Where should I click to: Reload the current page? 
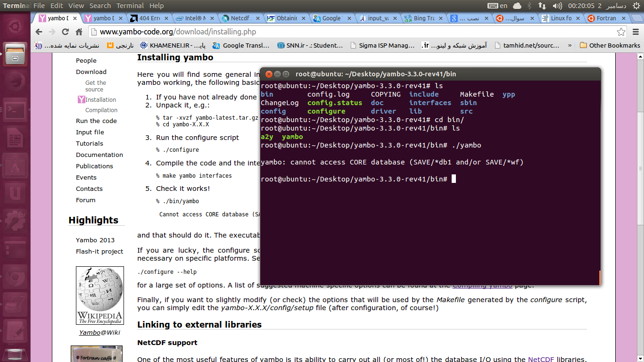(66, 32)
